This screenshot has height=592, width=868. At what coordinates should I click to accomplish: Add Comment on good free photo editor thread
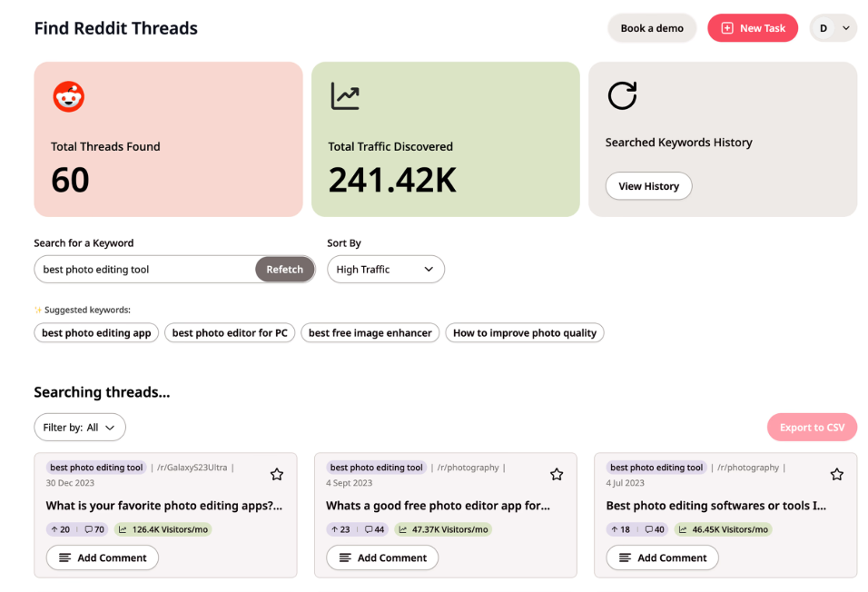[382, 557]
